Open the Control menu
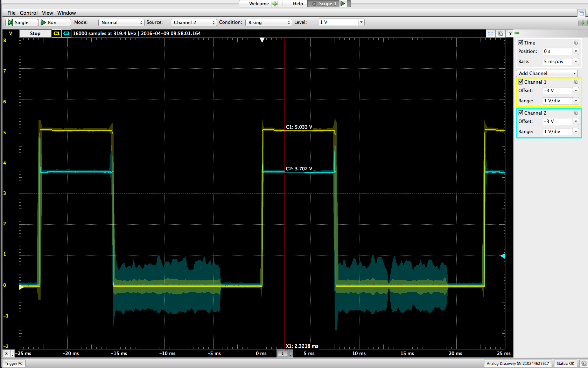The image size is (588, 368). pyautogui.click(x=29, y=13)
